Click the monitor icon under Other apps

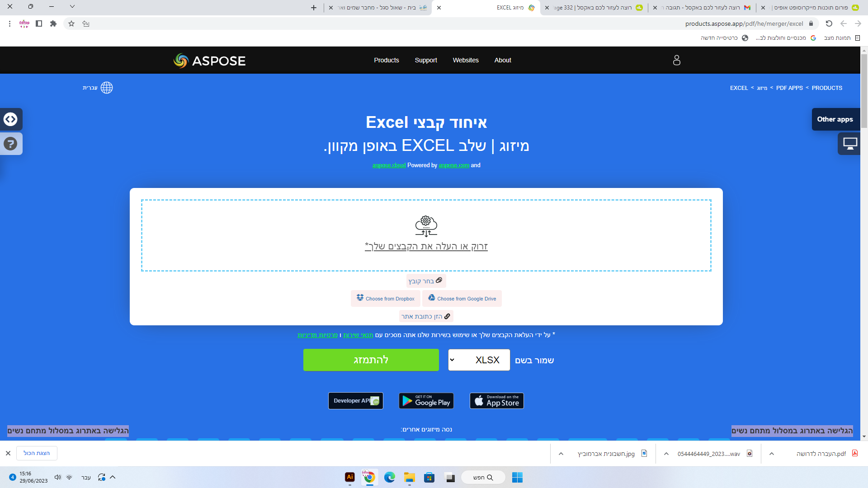[x=850, y=144]
